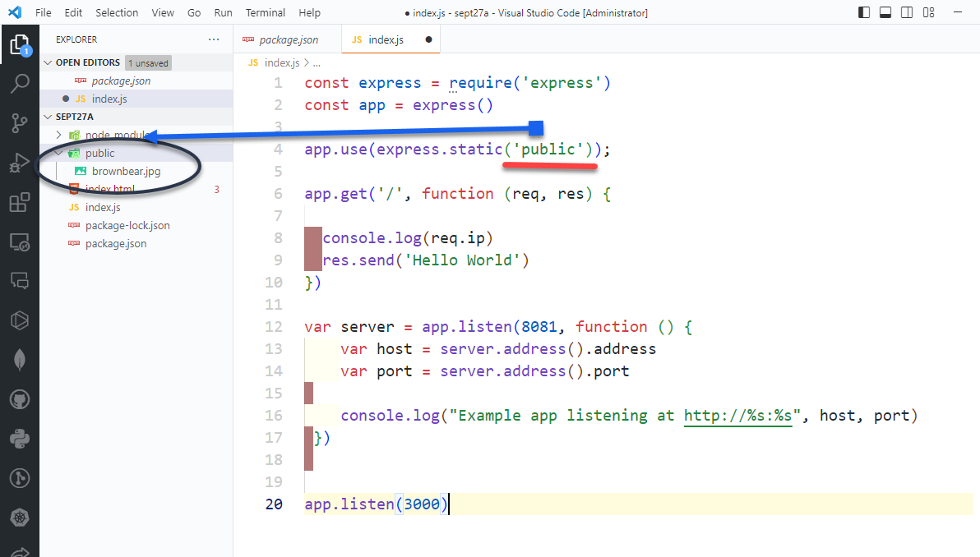Click 8081 port number on line 12
This screenshot has height=557, width=980.
pyautogui.click(x=539, y=327)
